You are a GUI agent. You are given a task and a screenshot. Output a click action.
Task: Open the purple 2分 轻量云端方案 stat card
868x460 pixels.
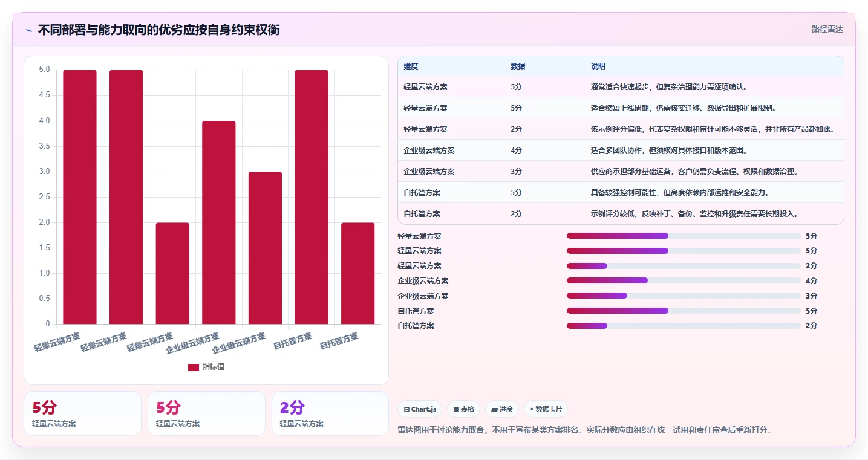[330, 413]
